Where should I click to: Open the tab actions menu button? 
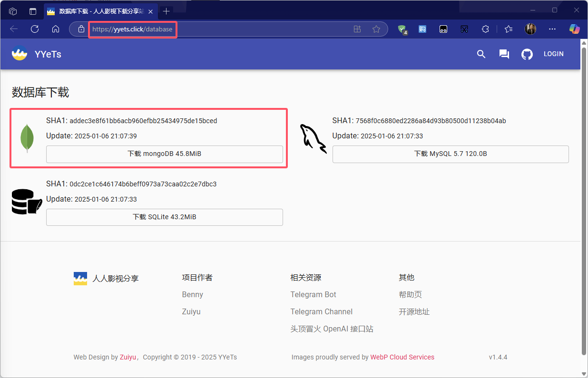tap(32, 11)
